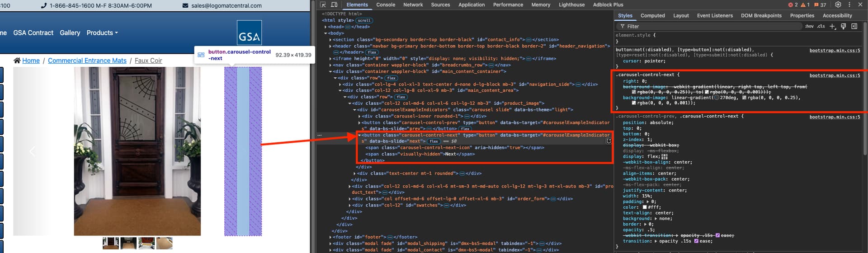Image resolution: width=868 pixels, height=253 pixels.
Task: Expand the carousel-inner rounded-1 div
Action: point(359,116)
